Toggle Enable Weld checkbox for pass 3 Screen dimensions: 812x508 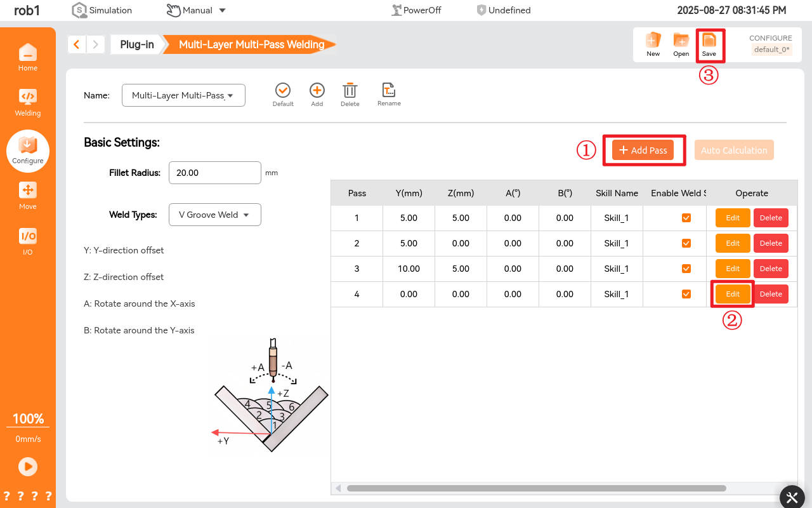[686, 269]
